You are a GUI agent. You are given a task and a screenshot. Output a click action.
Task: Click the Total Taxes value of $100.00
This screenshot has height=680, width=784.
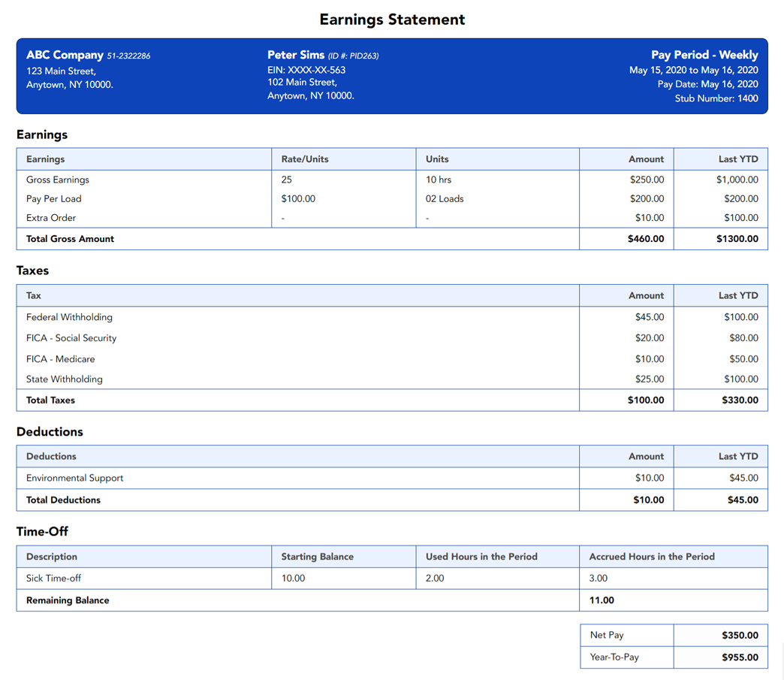(x=647, y=400)
